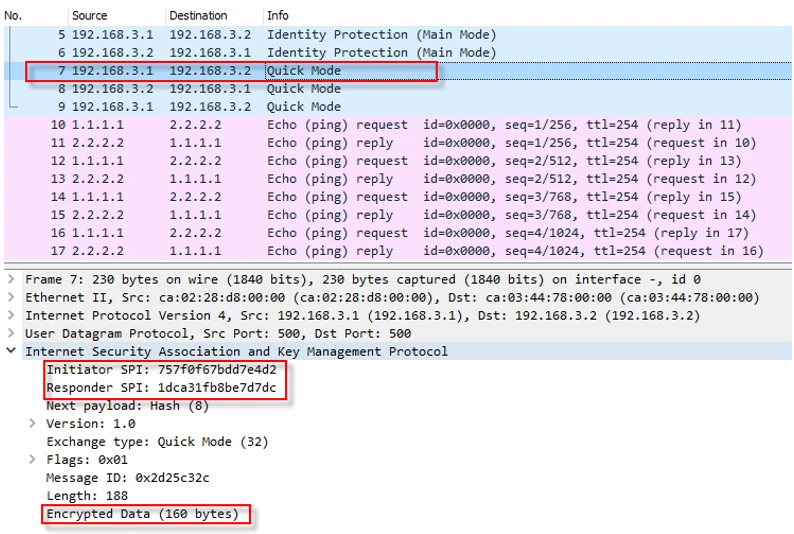Expand the Version: 1.0 field
794x534 pixels.
(x=33, y=424)
